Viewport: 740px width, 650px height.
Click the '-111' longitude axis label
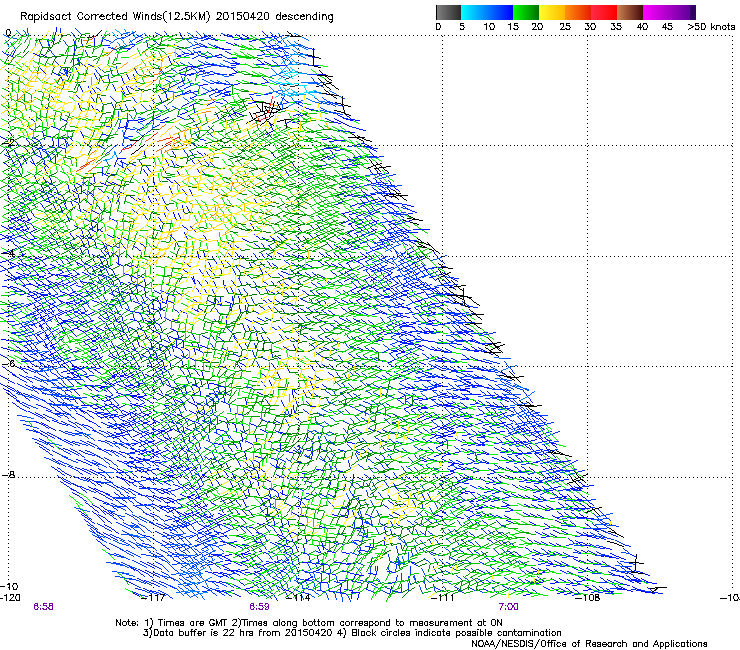click(x=443, y=598)
